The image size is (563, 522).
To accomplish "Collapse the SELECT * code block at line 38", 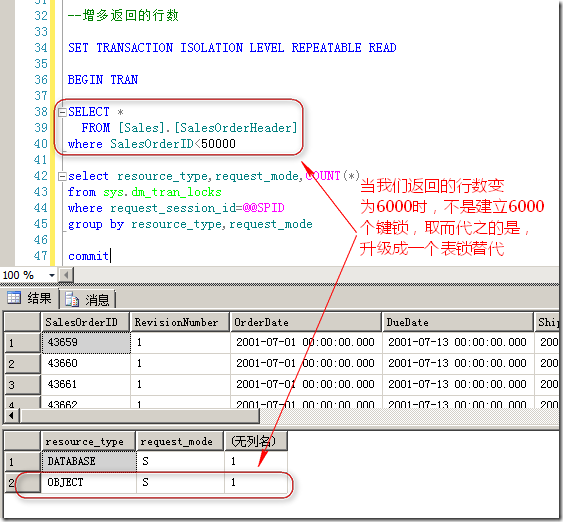I will point(62,112).
